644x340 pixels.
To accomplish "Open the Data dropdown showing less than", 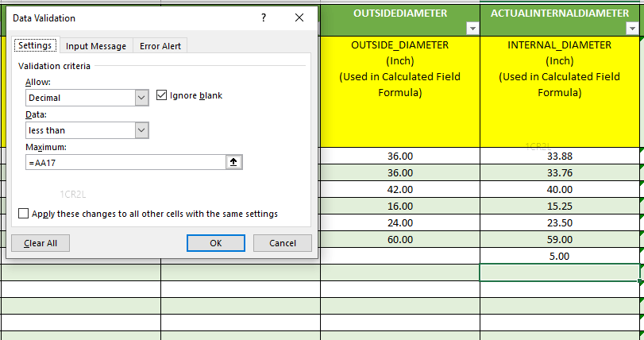I will coord(141,130).
